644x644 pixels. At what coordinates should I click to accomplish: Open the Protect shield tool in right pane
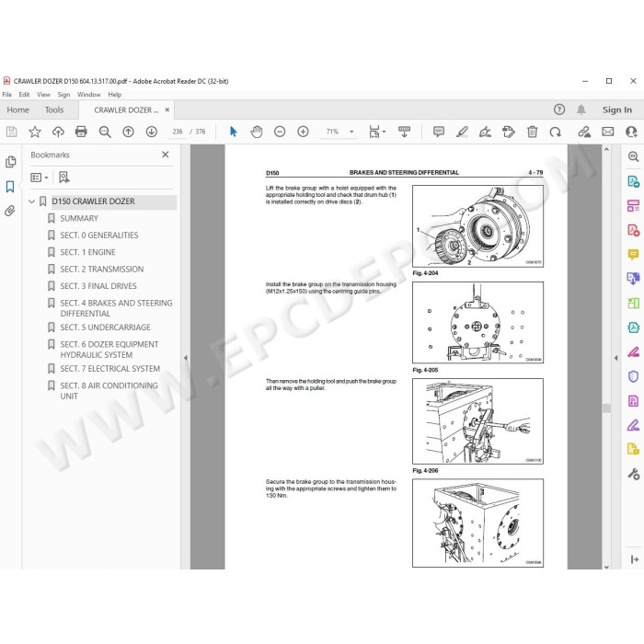[x=633, y=375]
